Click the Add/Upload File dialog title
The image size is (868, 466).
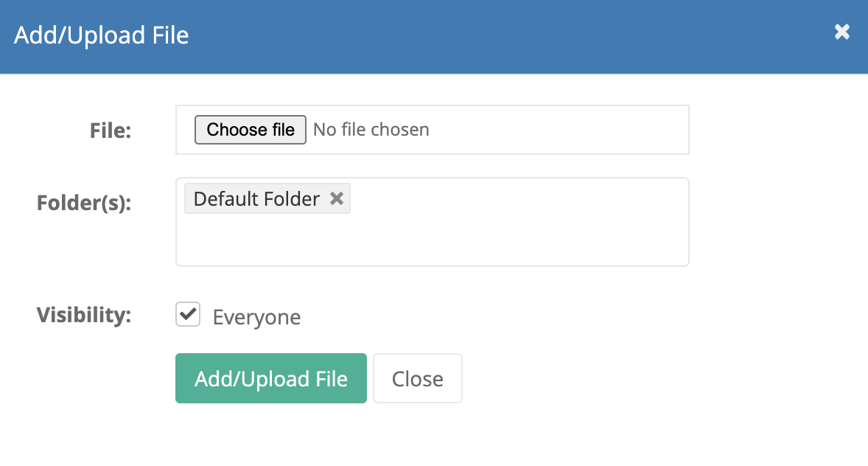[101, 35]
